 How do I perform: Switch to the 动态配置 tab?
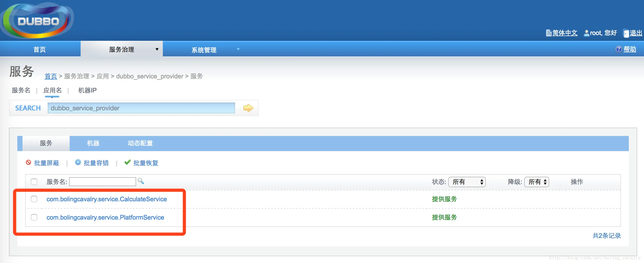(140, 143)
